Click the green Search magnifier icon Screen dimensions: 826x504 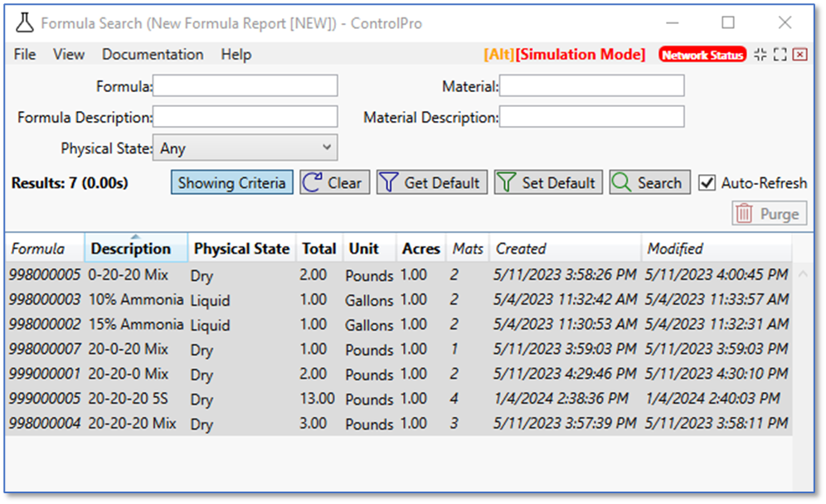(x=619, y=182)
